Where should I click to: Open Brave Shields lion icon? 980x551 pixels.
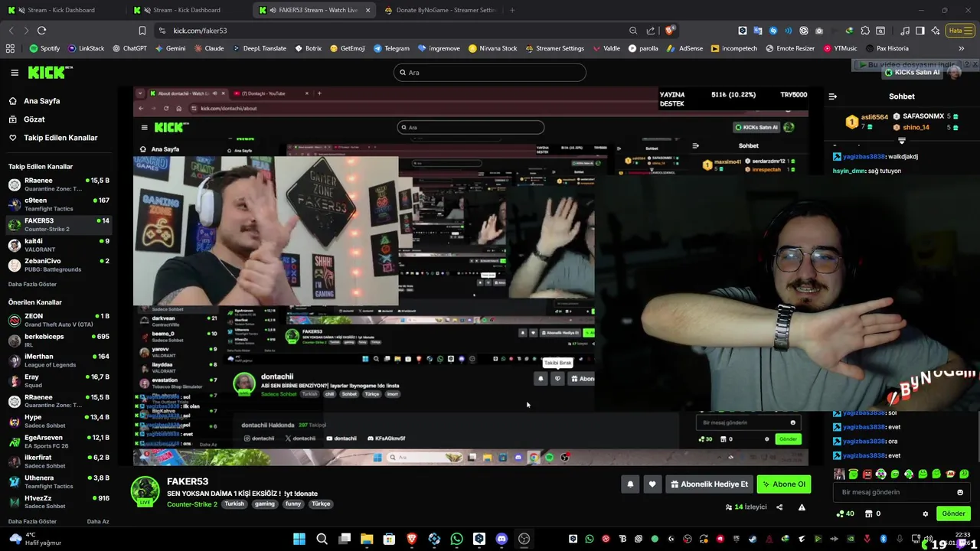coord(670,31)
